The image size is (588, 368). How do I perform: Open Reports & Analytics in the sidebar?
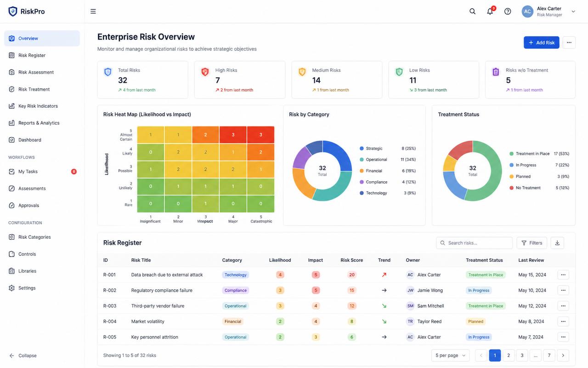click(42, 123)
